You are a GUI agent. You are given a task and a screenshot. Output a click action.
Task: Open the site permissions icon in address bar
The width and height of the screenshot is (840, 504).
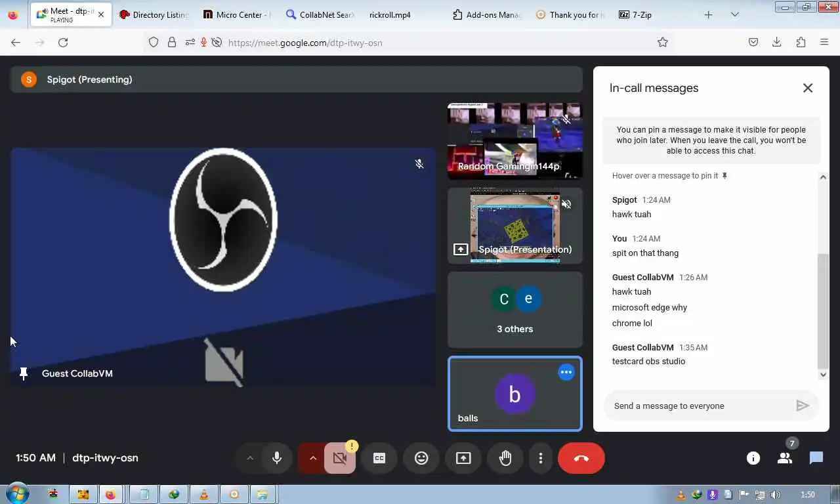tap(190, 43)
